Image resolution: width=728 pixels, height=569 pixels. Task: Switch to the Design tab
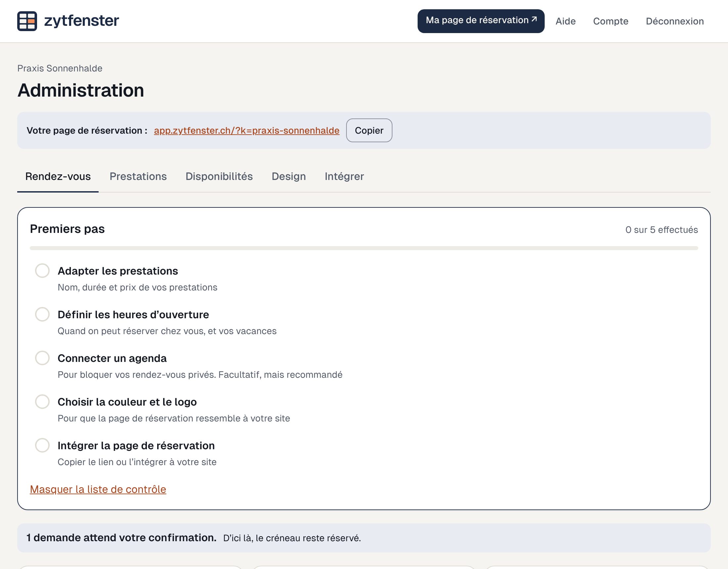[289, 176]
